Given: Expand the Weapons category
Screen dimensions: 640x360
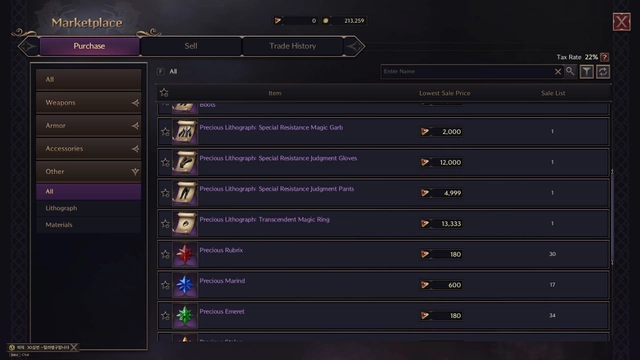Looking at the screenshot, I should point(89,102).
